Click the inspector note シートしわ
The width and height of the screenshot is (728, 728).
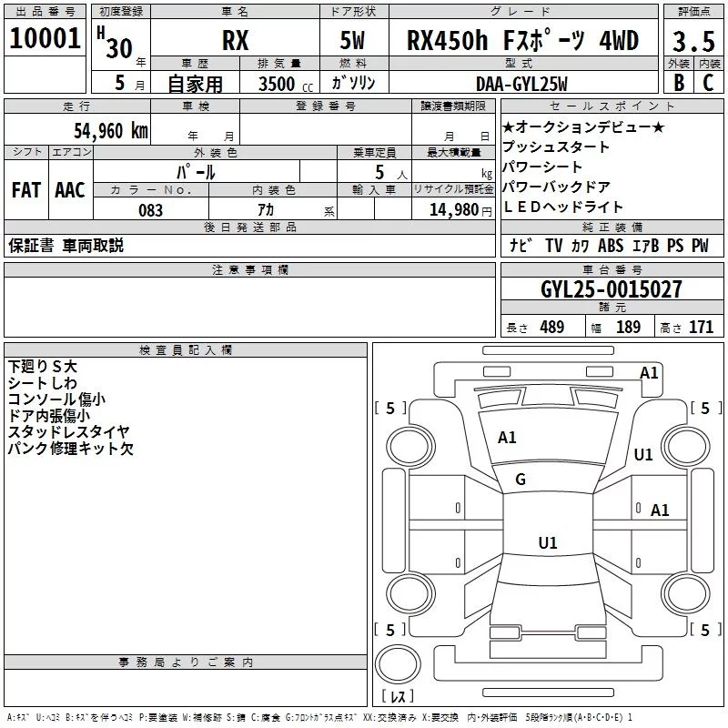pos(42,382)
